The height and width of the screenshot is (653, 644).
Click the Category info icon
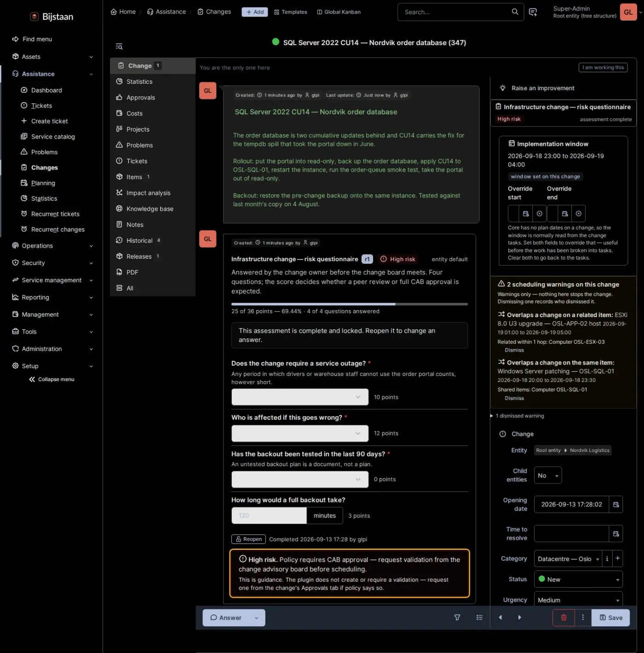pos(607,559)
